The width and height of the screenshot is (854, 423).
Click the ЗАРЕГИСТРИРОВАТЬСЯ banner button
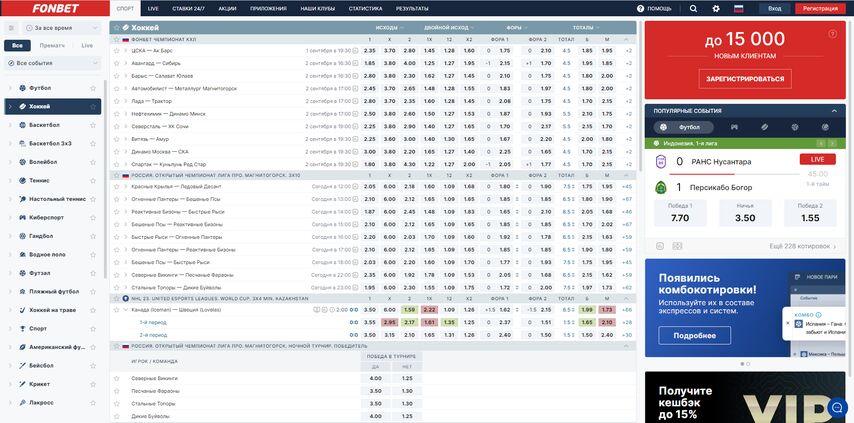745,79
